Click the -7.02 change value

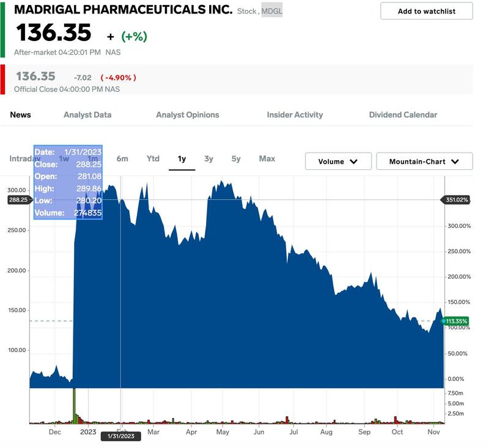[x=83, y=78]
